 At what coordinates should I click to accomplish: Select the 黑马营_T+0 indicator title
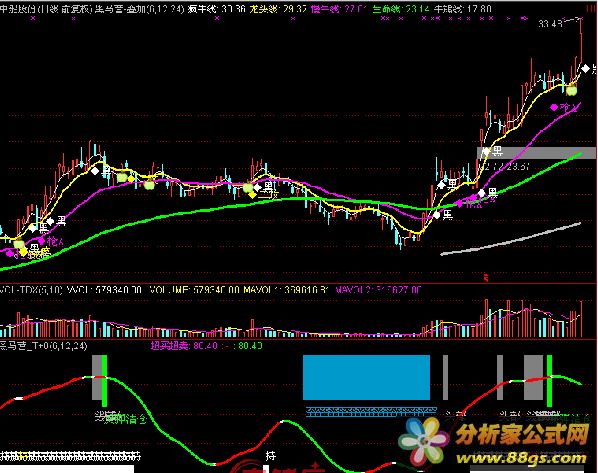click(x=43, y=346)
